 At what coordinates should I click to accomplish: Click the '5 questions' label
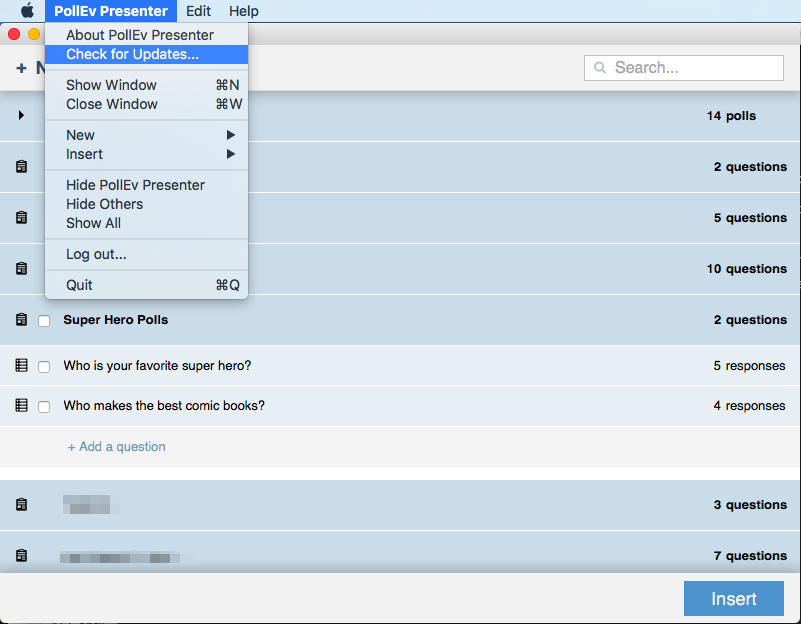click(750, 218)
